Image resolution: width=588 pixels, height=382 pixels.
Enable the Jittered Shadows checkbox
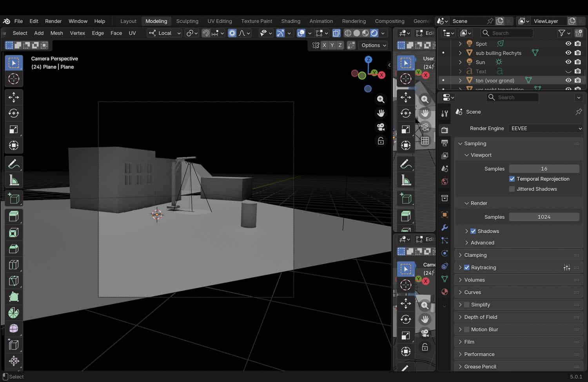pyautogui.click(x=512, y=189)
